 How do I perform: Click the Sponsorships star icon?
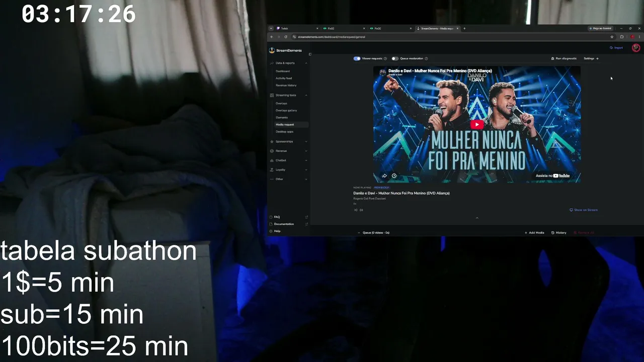click(272, 142)
